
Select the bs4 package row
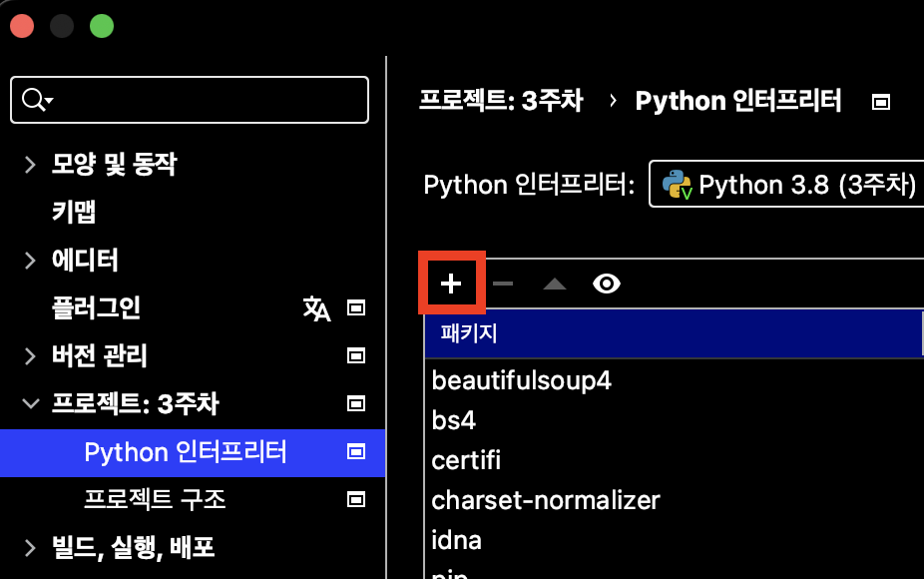[675, 420]
